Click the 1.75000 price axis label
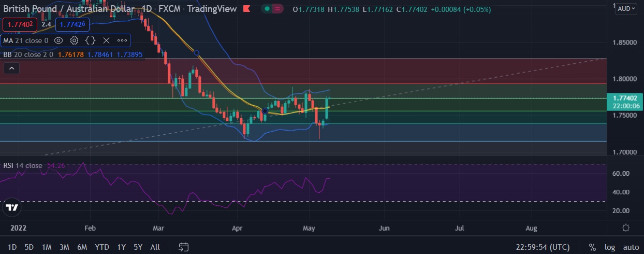Image resolution: width=644 pixels, height=254 pixels. point(626,116)
